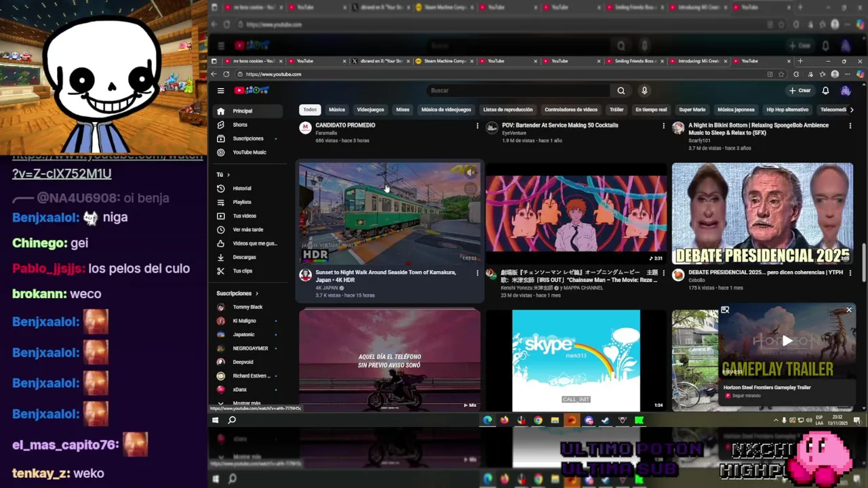Go back with browser back arrow
The height and width of the screenshot is (488, 868).
(x=214, y=74)
